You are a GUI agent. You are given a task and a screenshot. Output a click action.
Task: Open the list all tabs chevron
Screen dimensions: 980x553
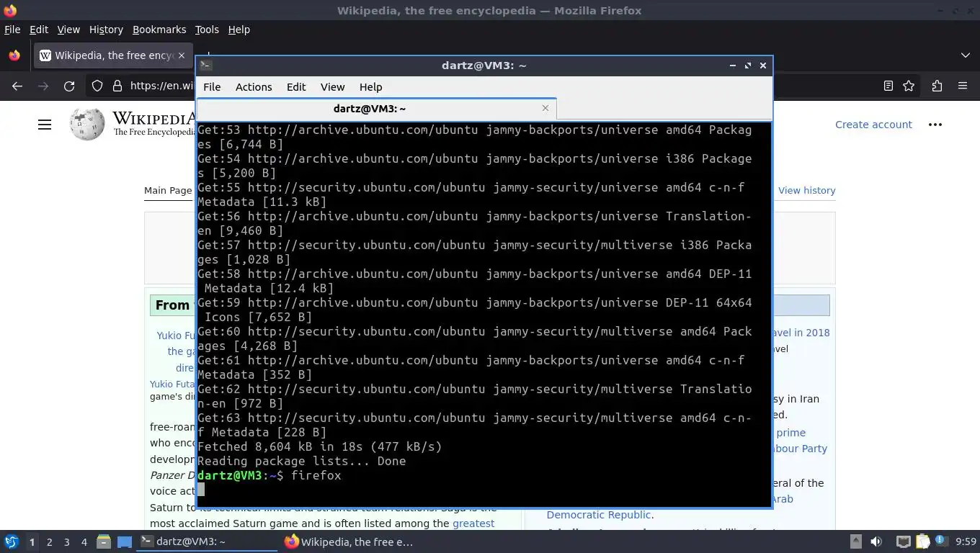click(966, 55)
